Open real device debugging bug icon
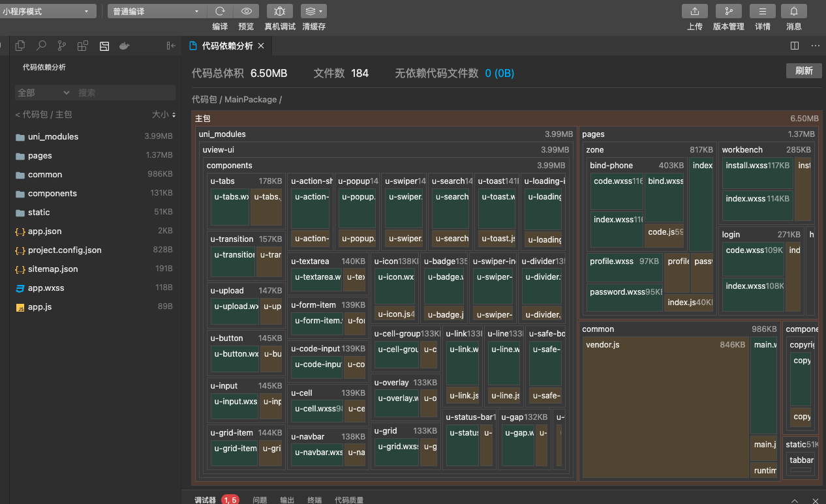The height and width of the screenshot is (504, 826). (x=280, y=11)
